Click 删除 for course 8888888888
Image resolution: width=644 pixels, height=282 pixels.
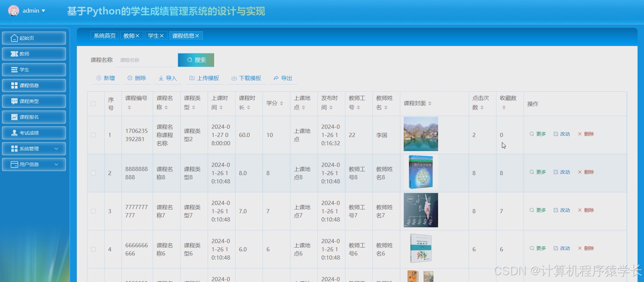tap(586, 172)
